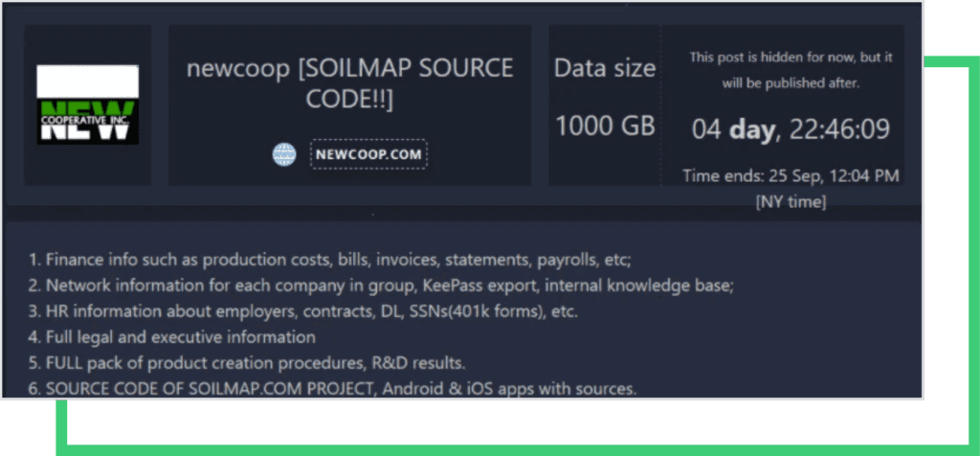This screenshot has width=980, height=456.
Task: Click the 04 day countdown timer
Action: [x=791, y=128]
